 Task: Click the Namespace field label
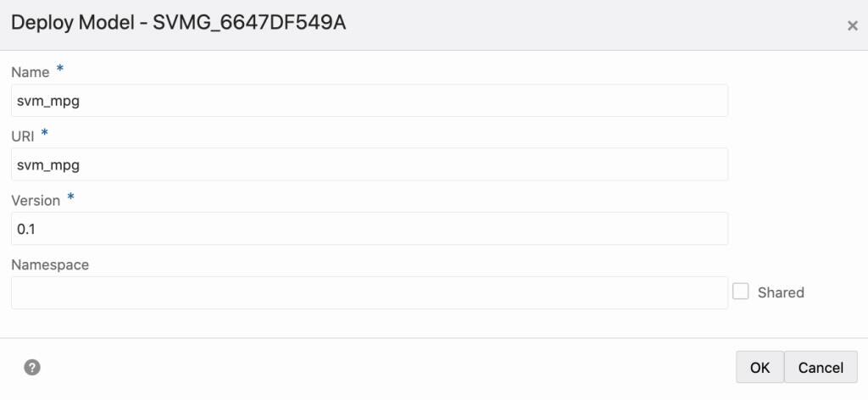pos(50,264)
